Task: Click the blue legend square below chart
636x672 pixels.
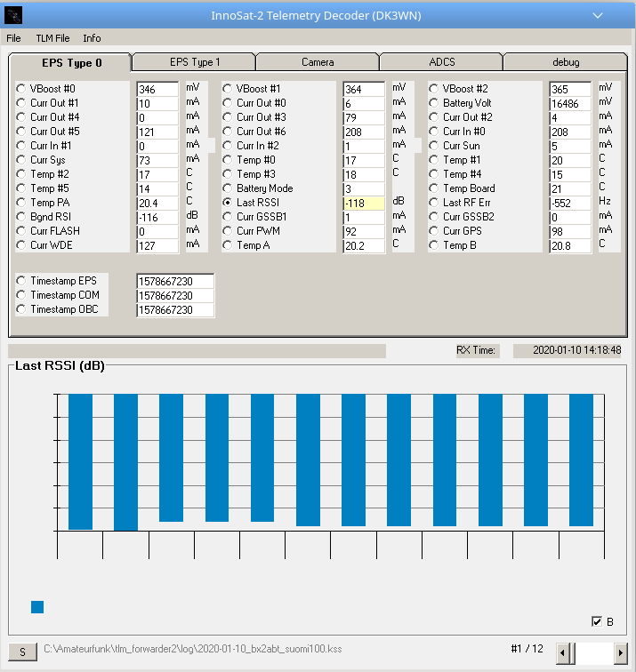Action: point(37,607)
